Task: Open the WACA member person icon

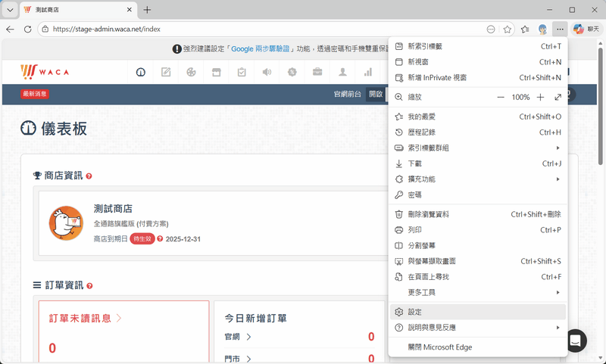Action: coord(342,73)
